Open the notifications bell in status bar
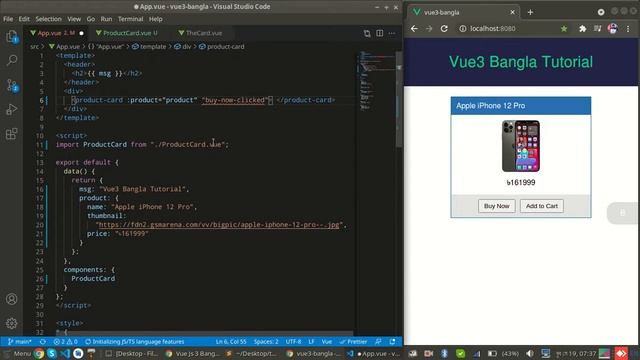This screenshot has width=640, height=360. pos(392,342)
